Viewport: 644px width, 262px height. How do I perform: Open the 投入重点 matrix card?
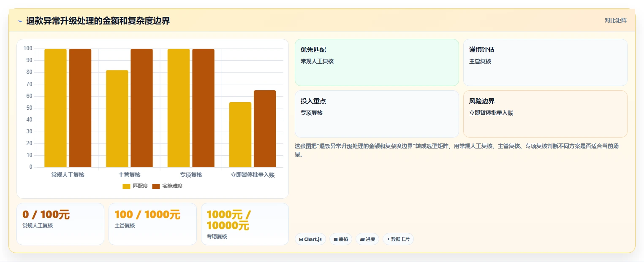click(377, 114)
